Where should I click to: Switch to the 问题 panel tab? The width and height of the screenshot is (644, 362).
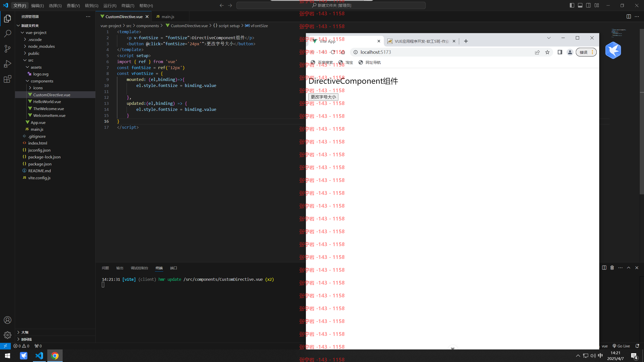click(x=105, y=268)
